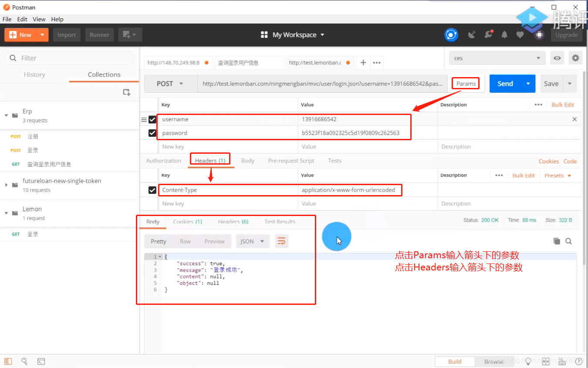
Task: Uncheck the password parameter checkbox
Action: [x=152, y=133]
